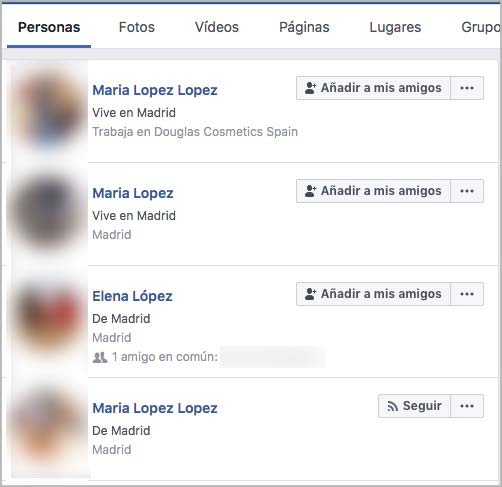Click the mutual friends icon under Elena López
Screen dimensions: 502x487
tap(100, 357)
